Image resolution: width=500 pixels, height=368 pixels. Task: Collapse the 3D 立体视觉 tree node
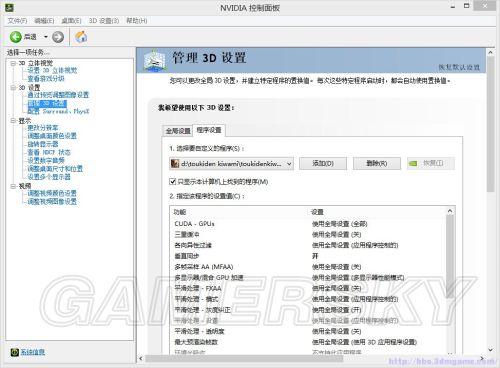[13, 63]
